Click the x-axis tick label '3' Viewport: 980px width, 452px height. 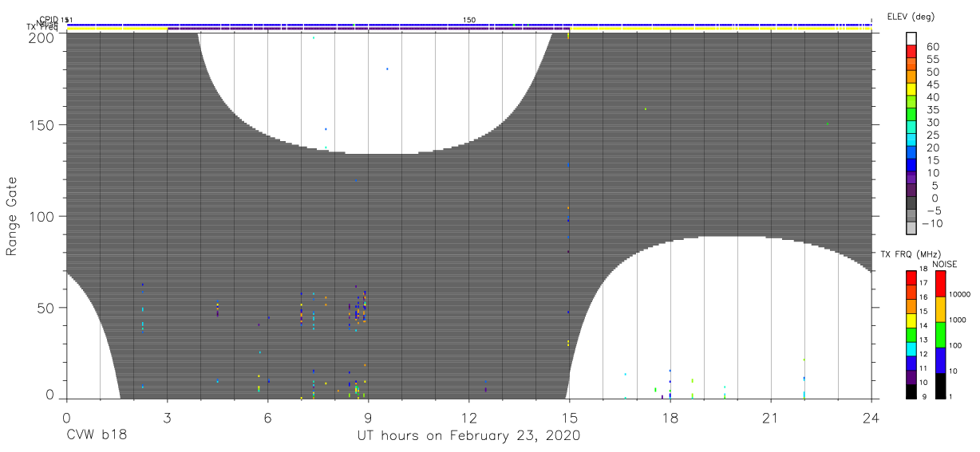point(167,417)
